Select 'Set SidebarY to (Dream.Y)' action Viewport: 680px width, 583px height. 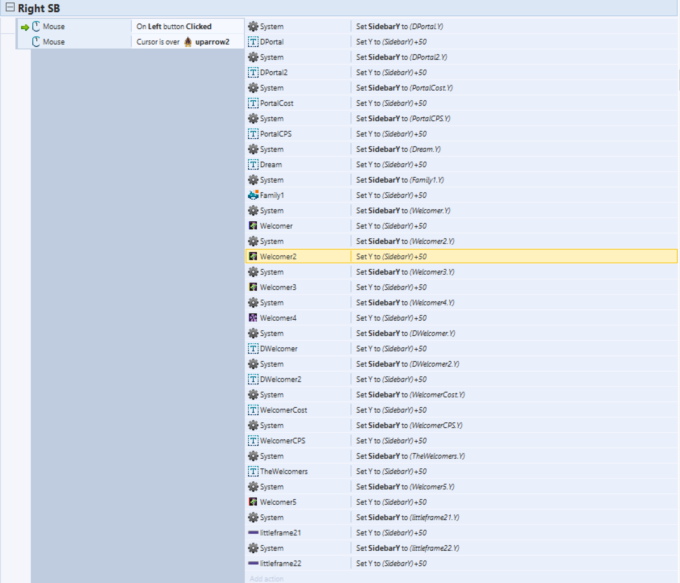click(x=398, y=149)
